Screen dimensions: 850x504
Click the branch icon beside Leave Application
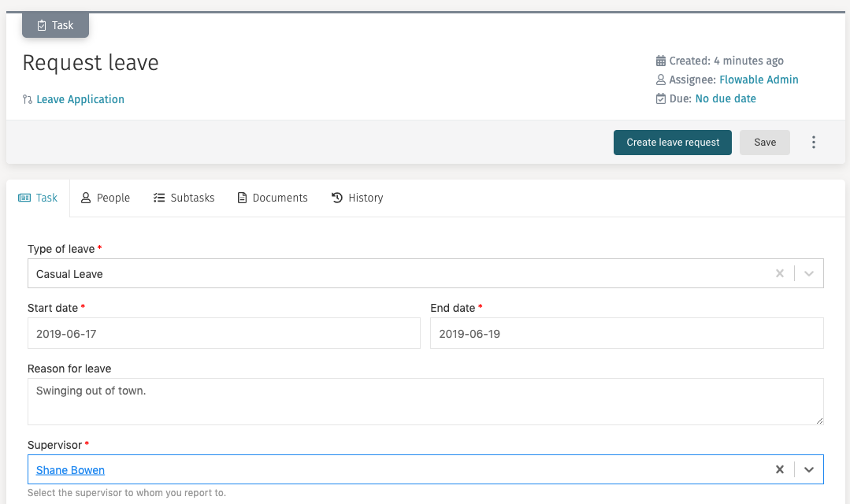pyautogui.click(x=27, y=99)
